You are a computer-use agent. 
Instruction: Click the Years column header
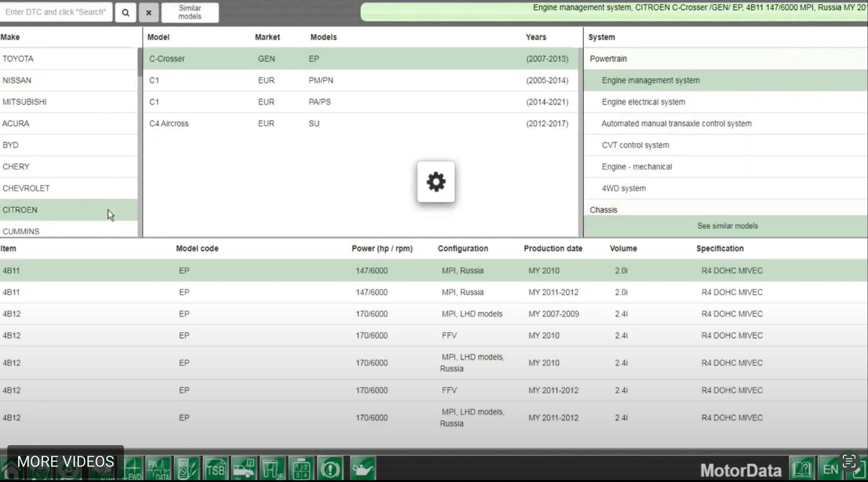pos(536,37)
